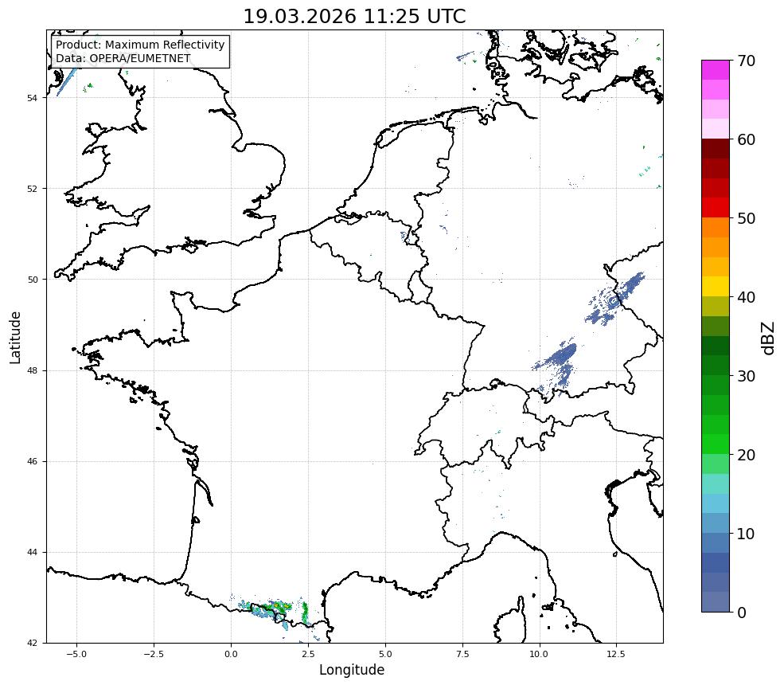Viewport: 784px width, 685px height.
Task: Pick the topmost magenta band of the colorbar
Action: coord(716,70)
